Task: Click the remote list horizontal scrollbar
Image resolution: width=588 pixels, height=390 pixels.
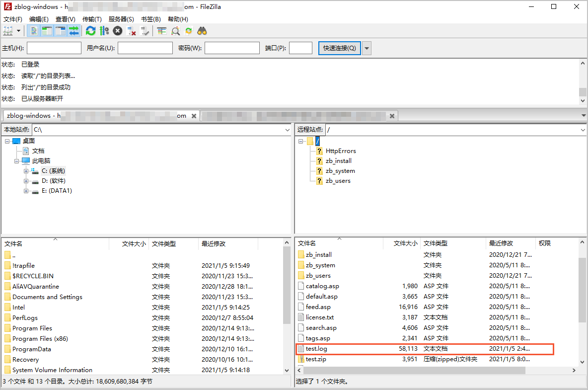Action: [437, 370]
